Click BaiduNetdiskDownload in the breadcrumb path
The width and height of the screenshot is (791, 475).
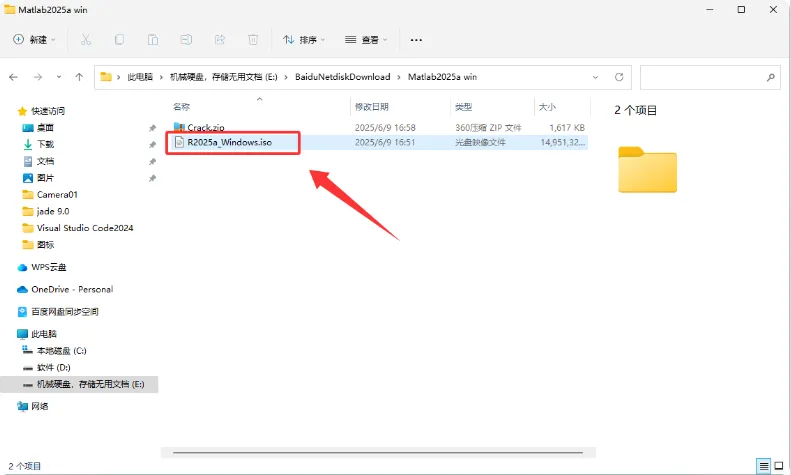pyautogui.click(x=343, y=77)
